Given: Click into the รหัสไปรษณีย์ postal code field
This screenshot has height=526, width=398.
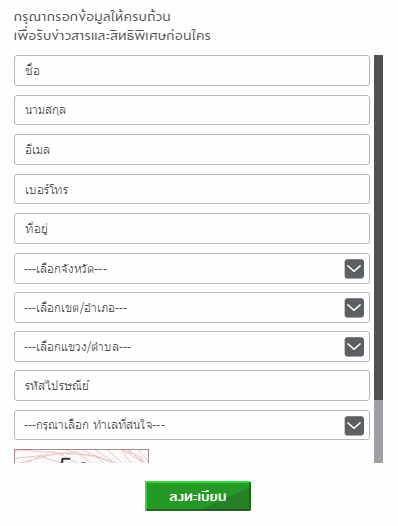Looking at the screenshot, I should 192,386.
